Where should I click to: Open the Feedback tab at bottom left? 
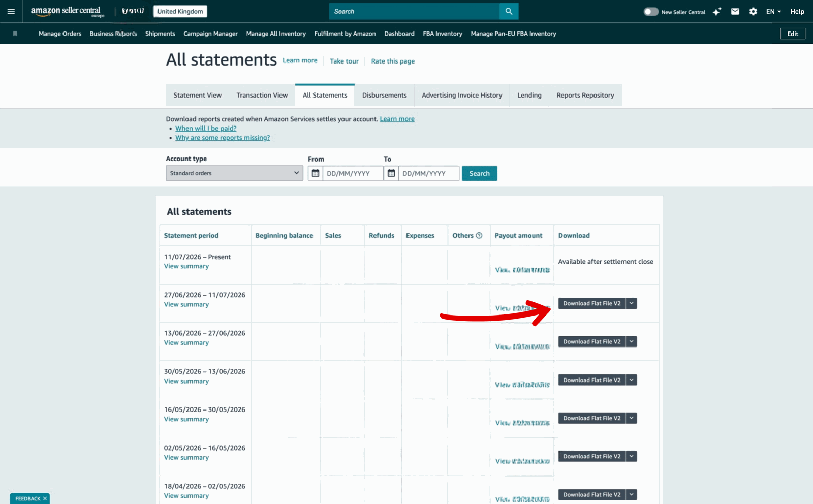pyautogui.click(x=27, y=499)
